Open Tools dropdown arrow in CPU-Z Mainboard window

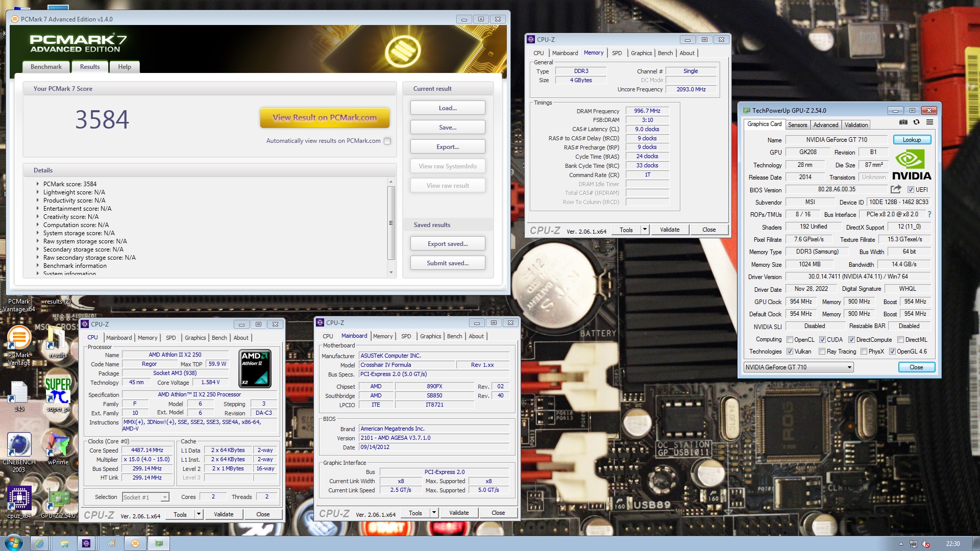click(x=434, y=513)
